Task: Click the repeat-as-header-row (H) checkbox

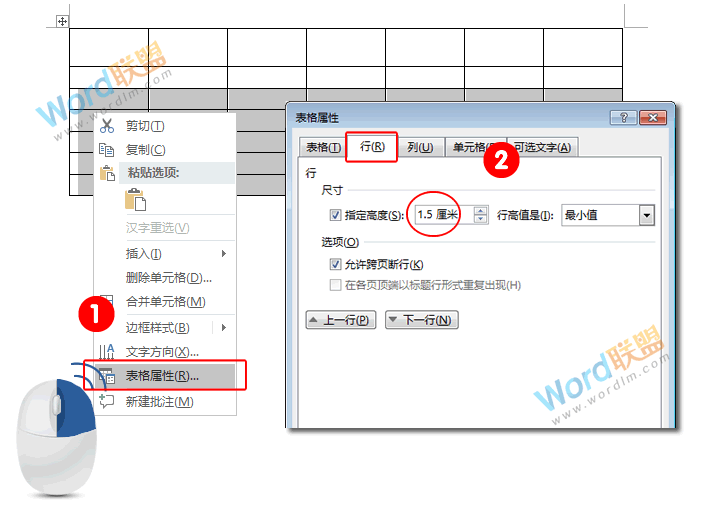Action: click(335, 285)
